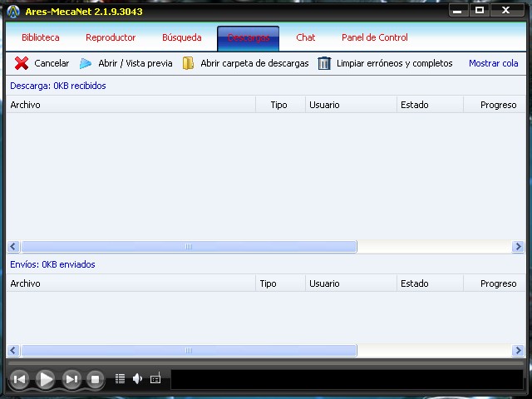Click the previous track button
The width and height of the screenshot is (532, 399).
[x=19, y=379]
